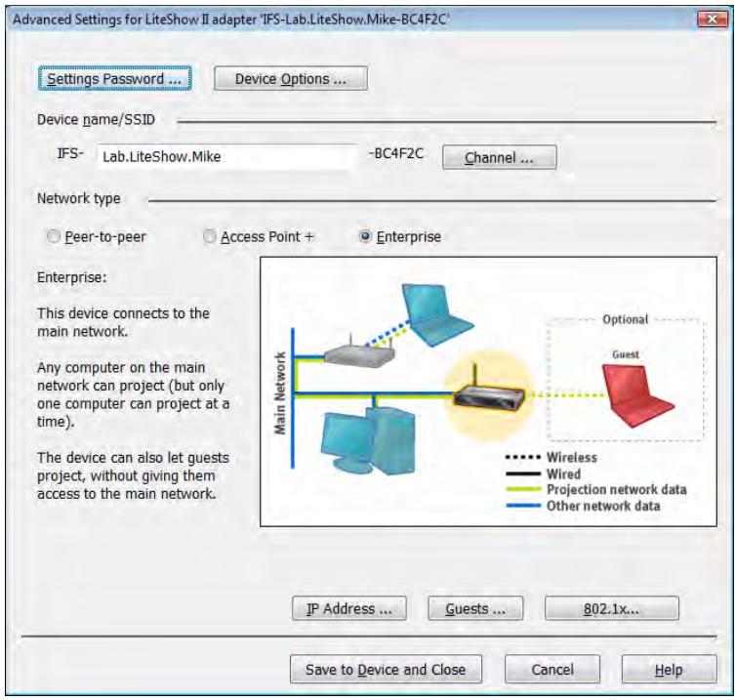Viewport: 736px width, 700px height.
Task: Open the IP Address settings
Action: tap(349, 608)
